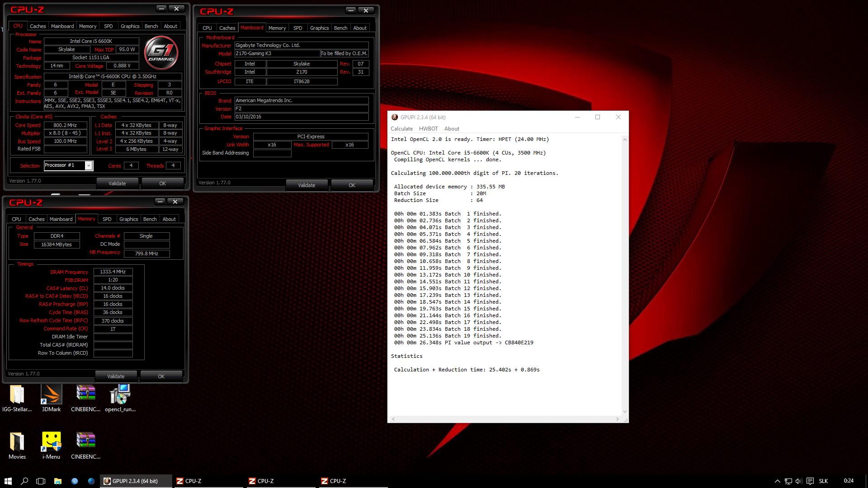Minimize the CPU-Z Mainboard window
The width and height of the screenshot is (868, 488).
coord(351,10)
